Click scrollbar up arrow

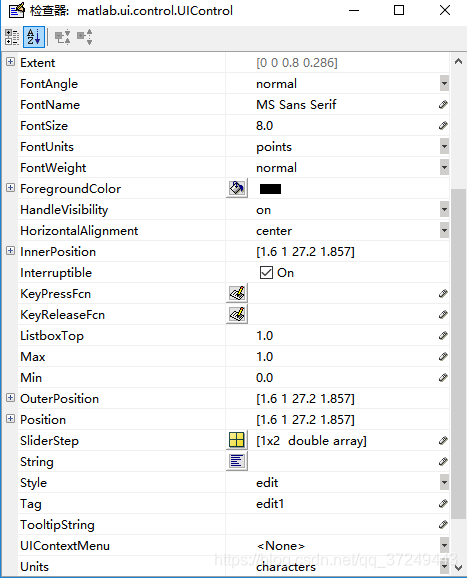pos(458,62)
